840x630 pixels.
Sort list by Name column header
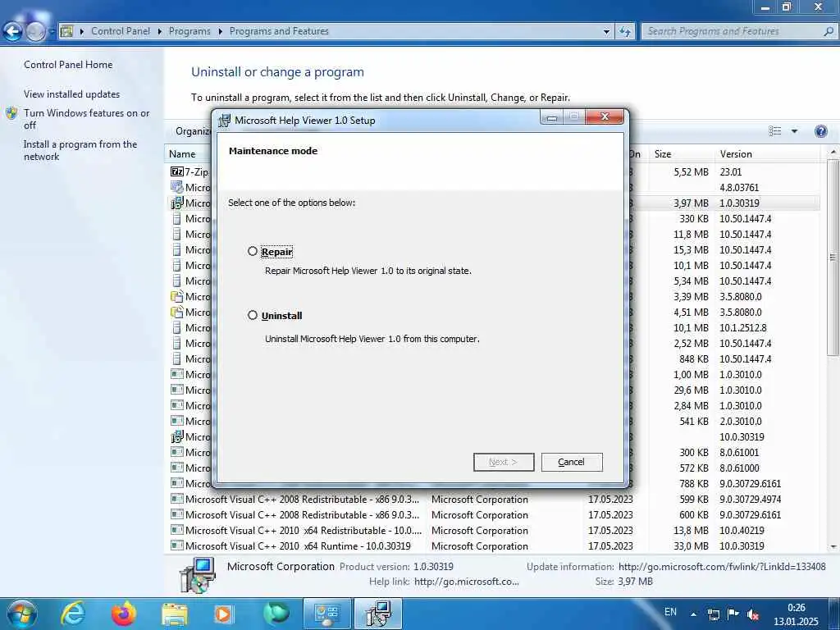[182, 153]
